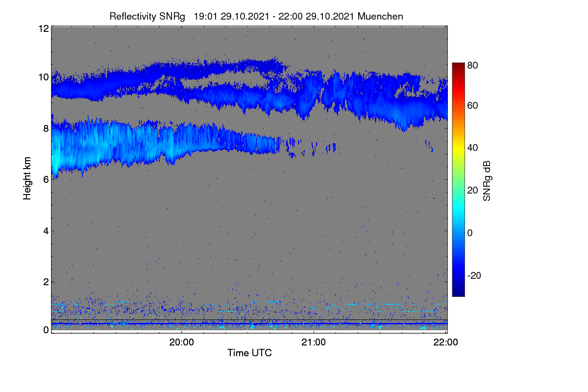Click the 4 km height tick label
The height and width of the screenshot is (392, 588).
click(46, 231)
